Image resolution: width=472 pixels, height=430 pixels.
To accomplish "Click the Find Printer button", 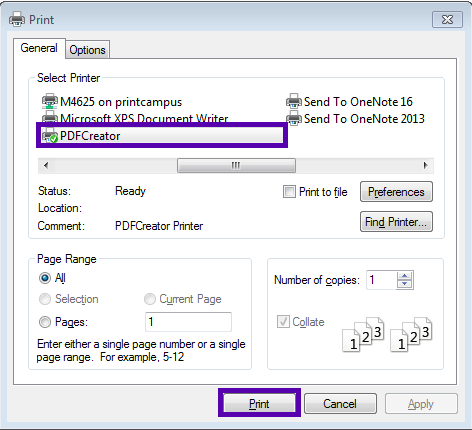I will point(396,222).
